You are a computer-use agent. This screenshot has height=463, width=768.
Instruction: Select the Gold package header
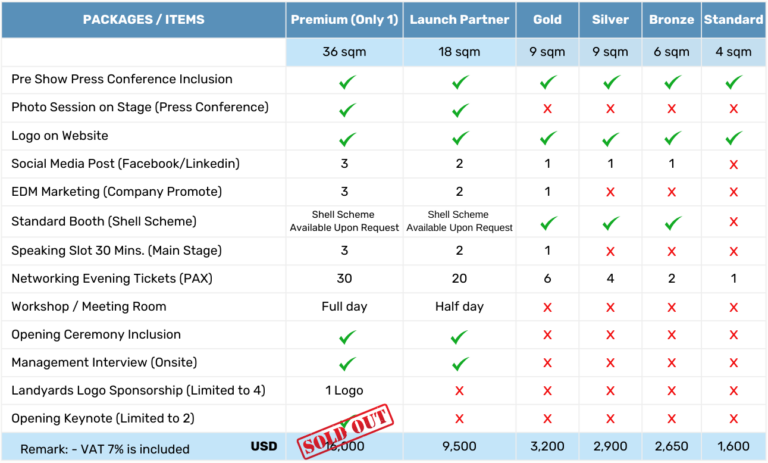547,20
